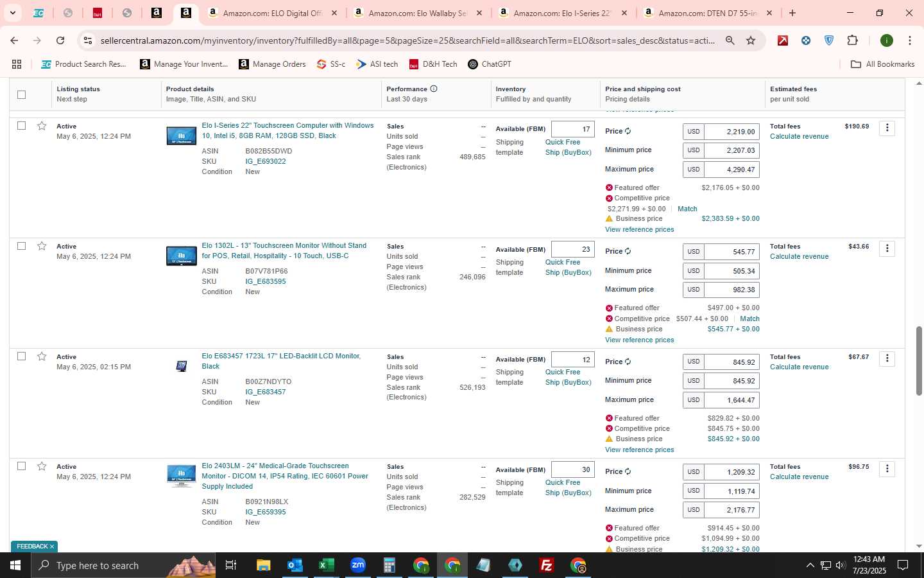Image resolution: width=924 pixels, height=578 pixels.
Task: Open SKU link IG_E693022
Action: tap(266, 161)
